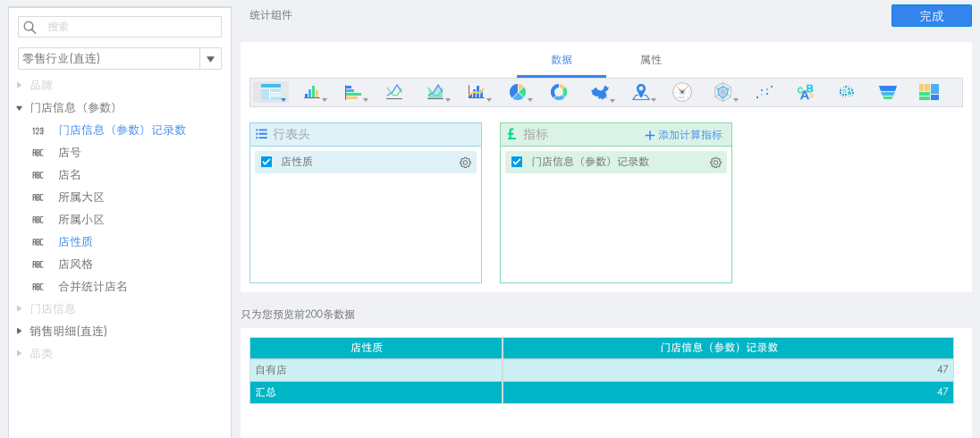Select the 所属小区 field

[x=80, y=219]
